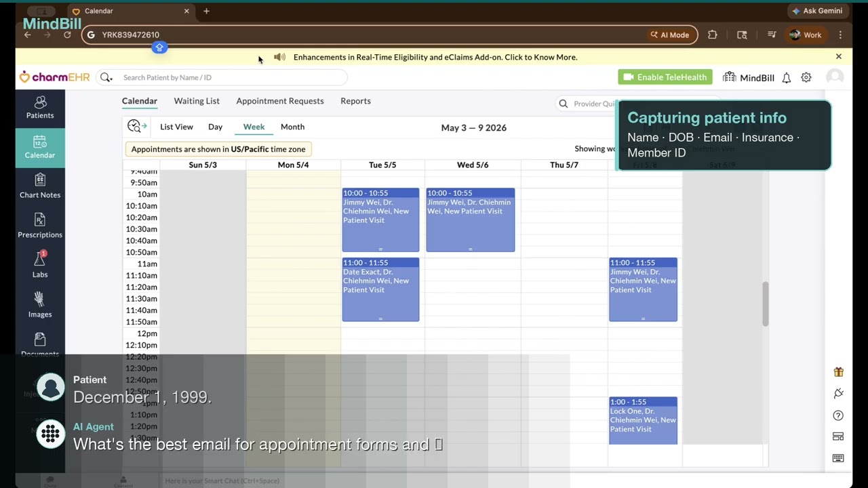Select the Calendar tab
Screen dimensions: 868x488
pyautogui.click(x=140, y=101)
